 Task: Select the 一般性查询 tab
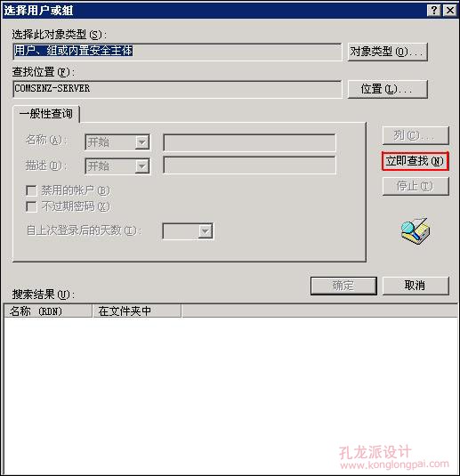point(46,114)
